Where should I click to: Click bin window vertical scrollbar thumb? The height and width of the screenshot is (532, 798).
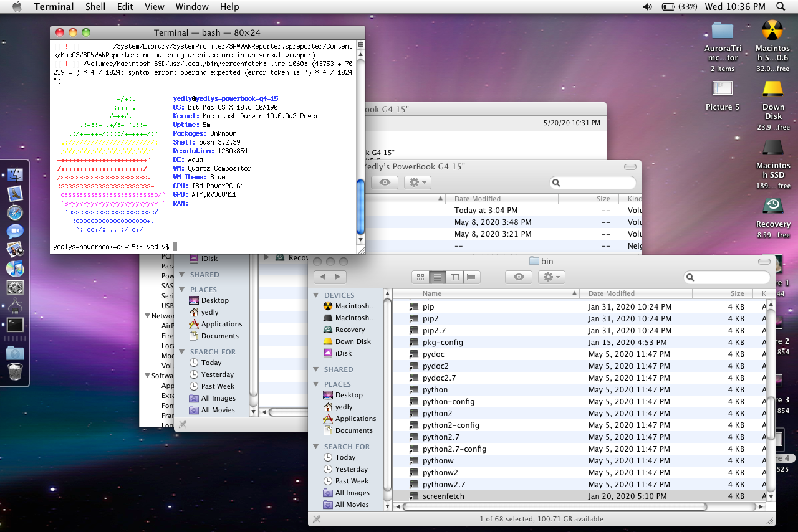[x=770, y=417]
